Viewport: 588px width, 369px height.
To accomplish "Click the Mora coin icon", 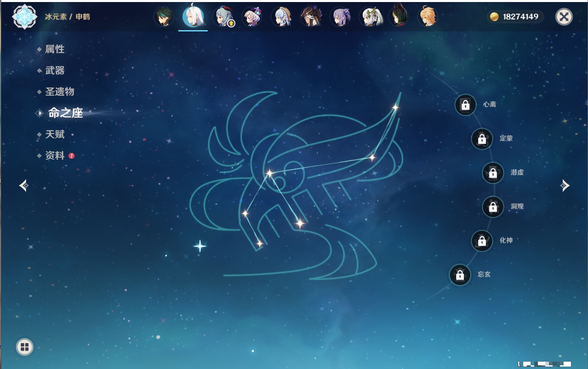I will (494, 17).
